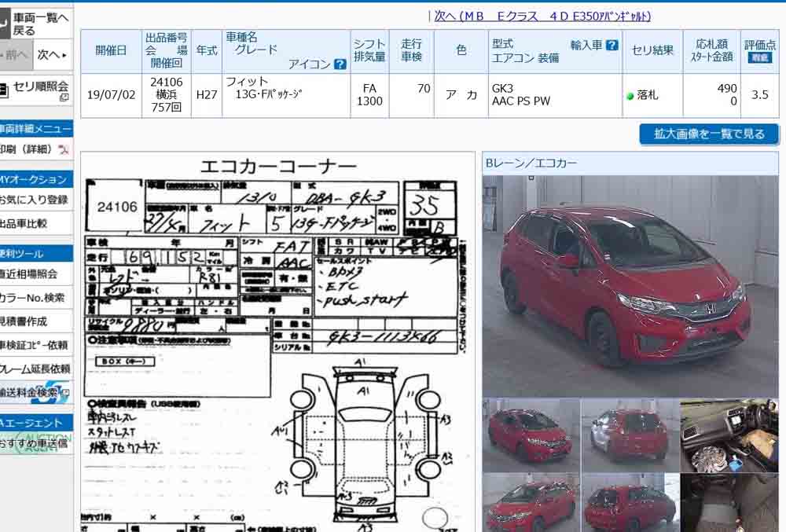This screenshot has height=532, width=786.
Task: Open カラーNo.検索 tool
Action: pos(32,298)
